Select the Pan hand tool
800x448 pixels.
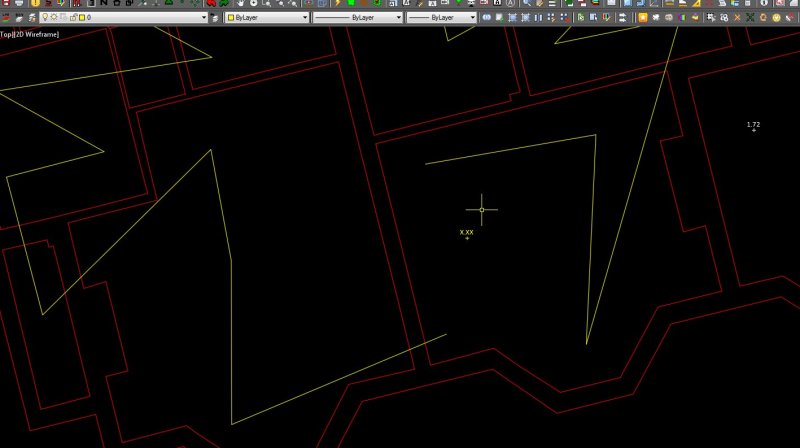click(x=240, y=3)
